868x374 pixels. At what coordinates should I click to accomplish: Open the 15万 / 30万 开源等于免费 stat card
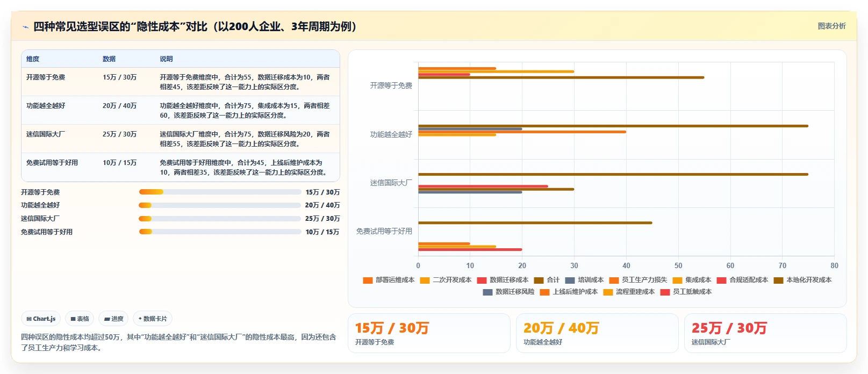click(429, 333)
